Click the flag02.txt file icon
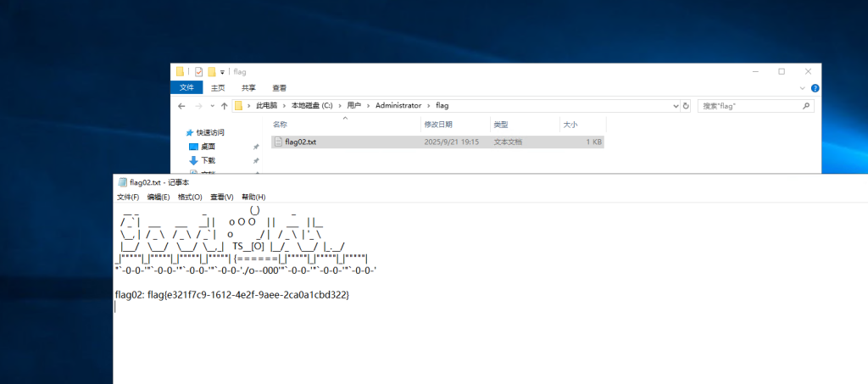The height and width of the screenshot is (384, 868). [278, 142]
